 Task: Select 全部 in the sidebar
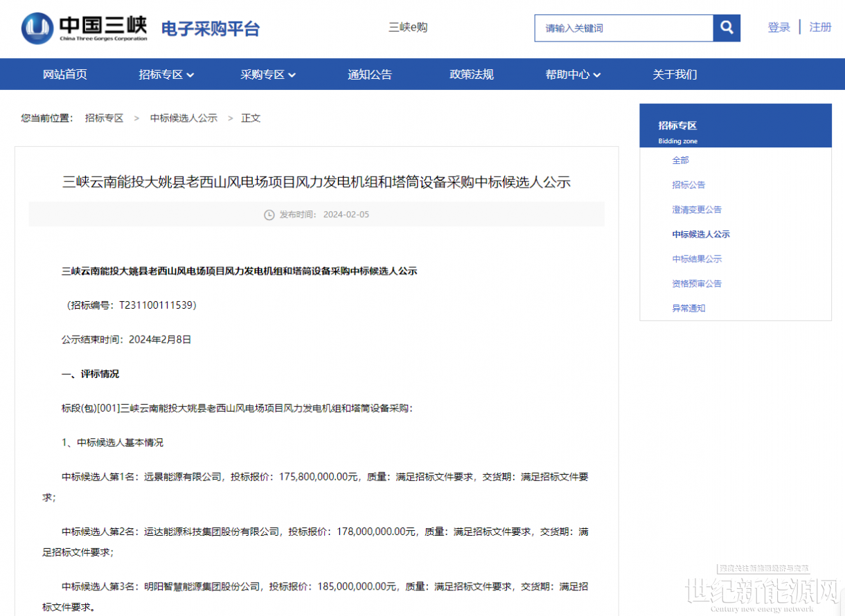coord(680,160)
